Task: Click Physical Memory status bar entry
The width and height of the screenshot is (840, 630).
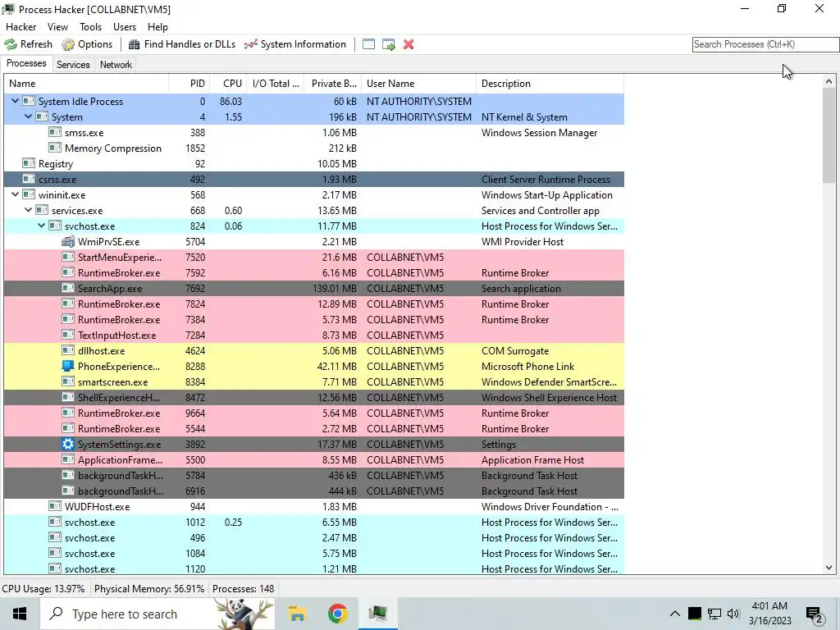Action: [149, 589]
